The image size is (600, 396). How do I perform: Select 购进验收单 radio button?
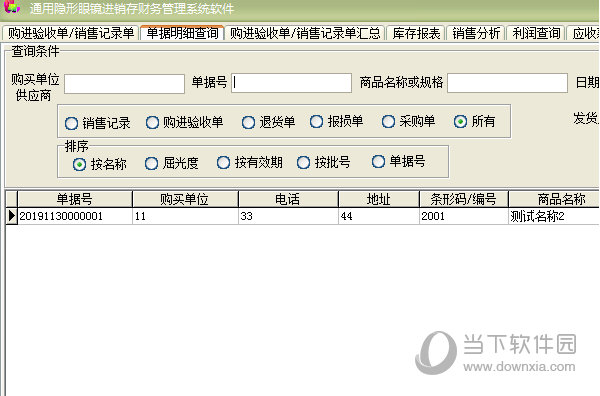point(184,122)
